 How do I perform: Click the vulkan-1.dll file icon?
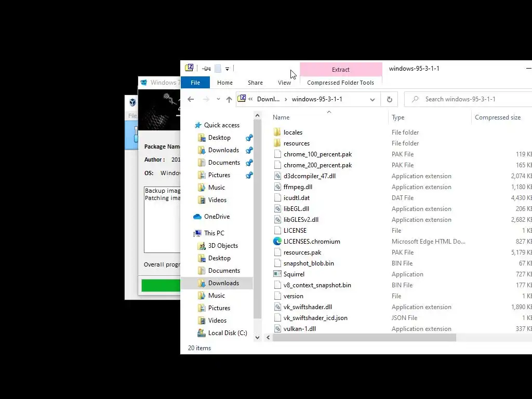(277, 329)
